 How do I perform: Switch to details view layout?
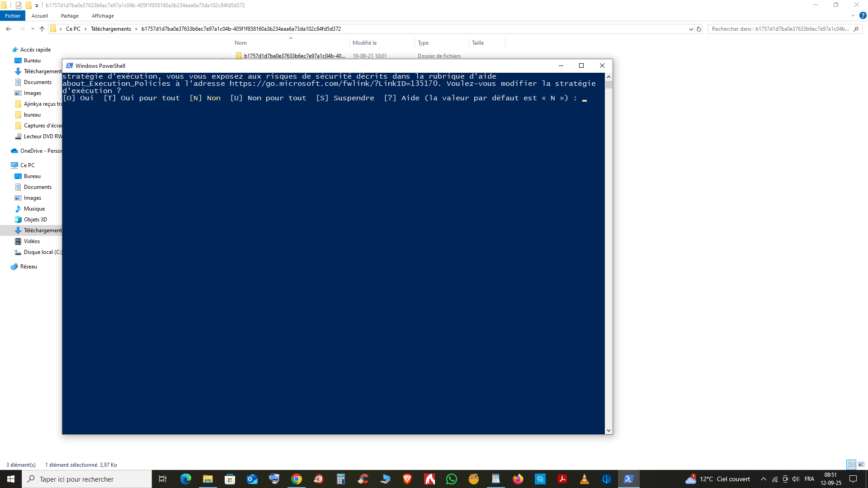click(x=851, y=465)
